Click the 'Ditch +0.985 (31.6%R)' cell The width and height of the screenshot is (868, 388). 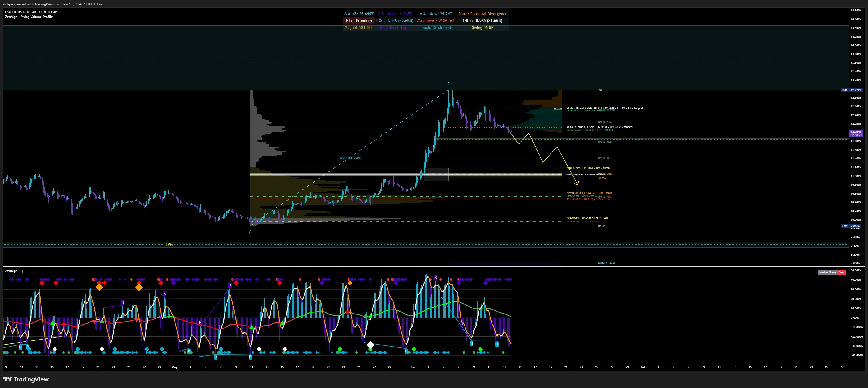[x=483, y=21]
